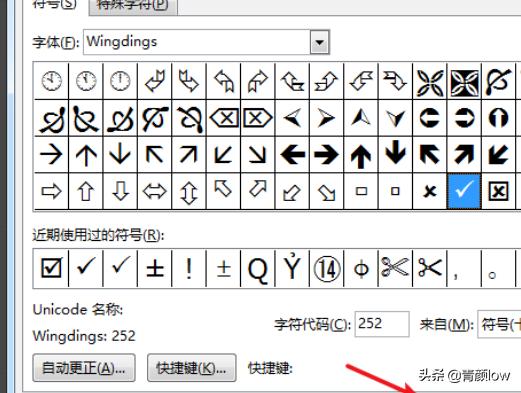Insert recently used circled number 14
Image resolution: width=521 pixels, height=393 pixels.
tap(327, 268)
